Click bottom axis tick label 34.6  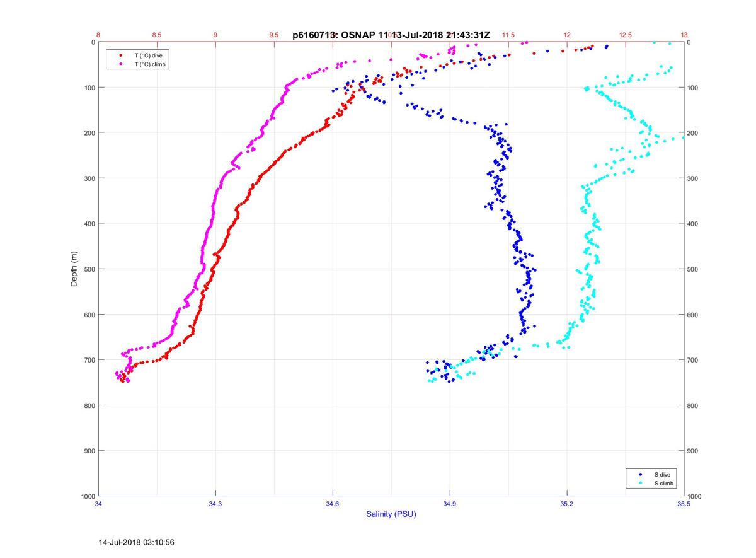333,504
